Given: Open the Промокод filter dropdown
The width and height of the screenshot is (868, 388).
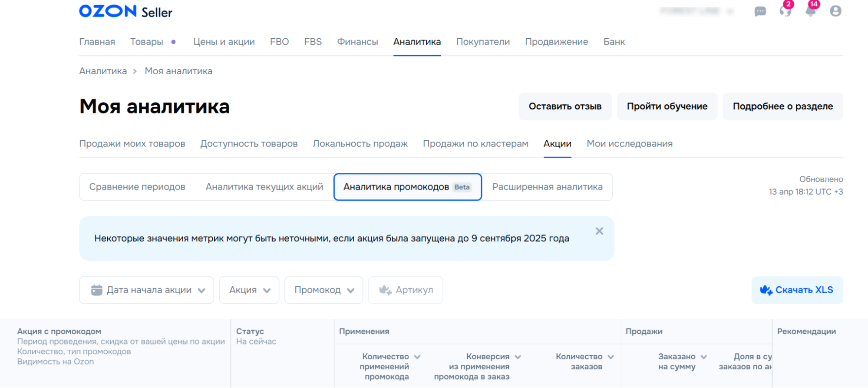Looking at the screenshot, I should pos(323,290).
